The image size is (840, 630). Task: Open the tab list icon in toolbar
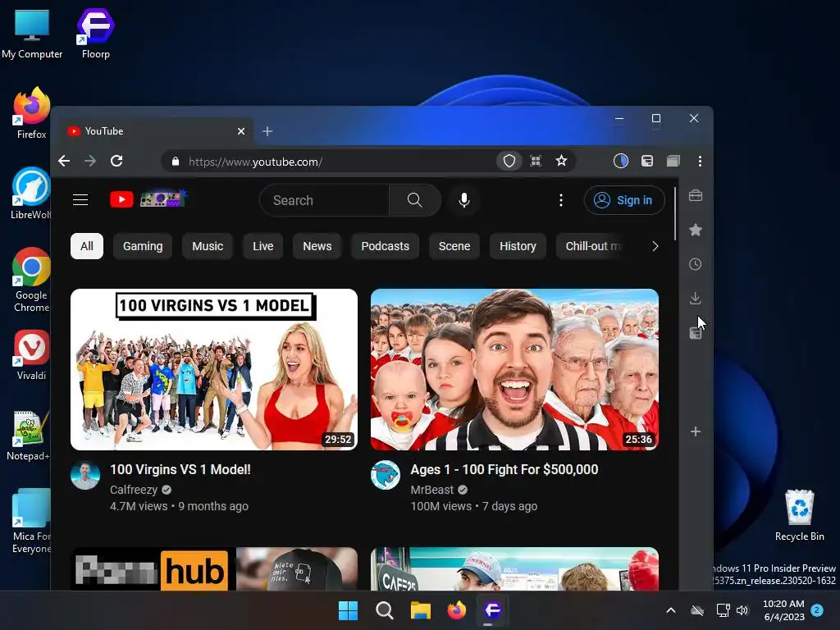(x=673, y=162)
